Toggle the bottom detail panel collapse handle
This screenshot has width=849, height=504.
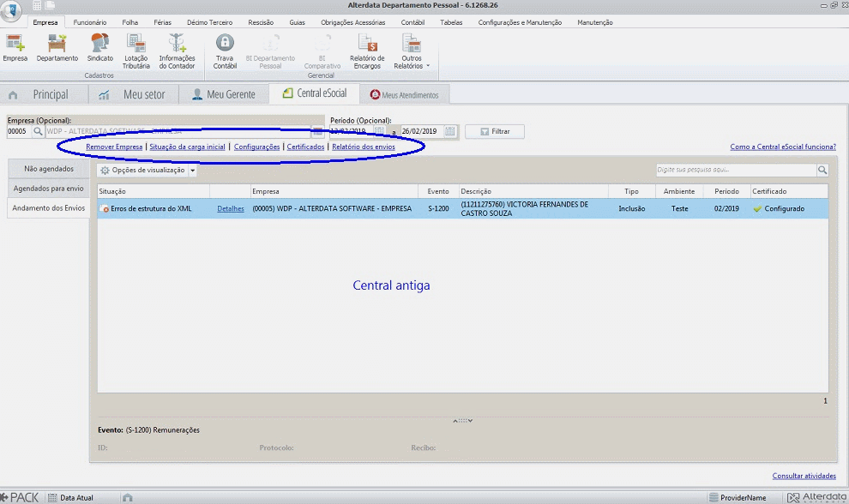click(x=463, y=420)
